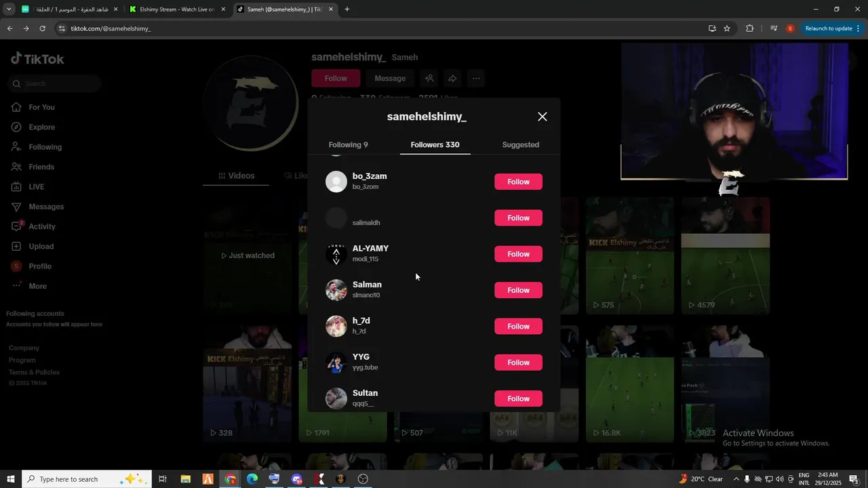
Task: Open the AL-YAMY username link
Action: tap(370, 249)
